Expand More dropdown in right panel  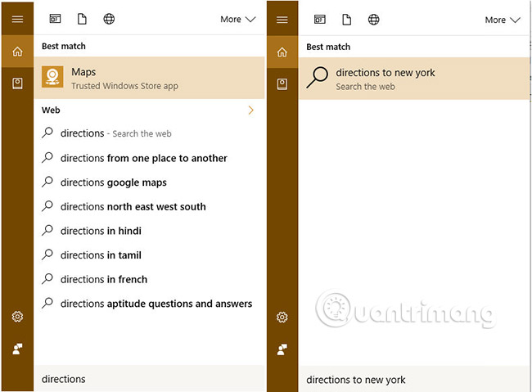[x=502, y=20]
